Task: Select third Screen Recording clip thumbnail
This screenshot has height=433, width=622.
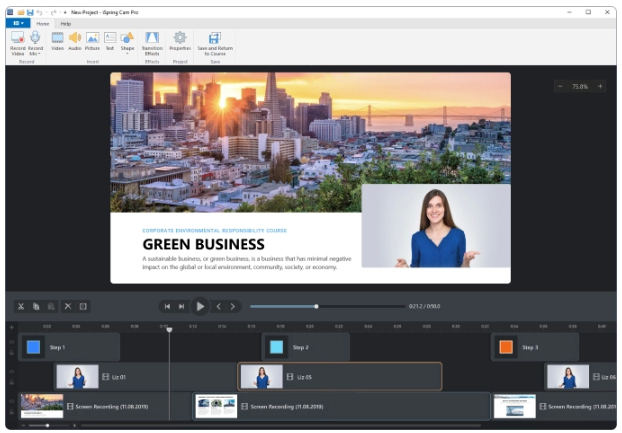Action: pyautogui.click(x=514, y=406)
